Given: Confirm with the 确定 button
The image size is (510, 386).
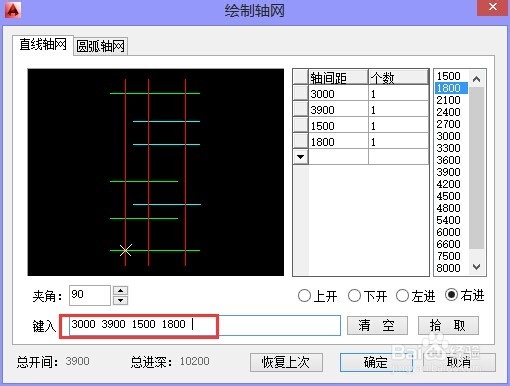Looking at the screenshot, I should coord(376,362).
